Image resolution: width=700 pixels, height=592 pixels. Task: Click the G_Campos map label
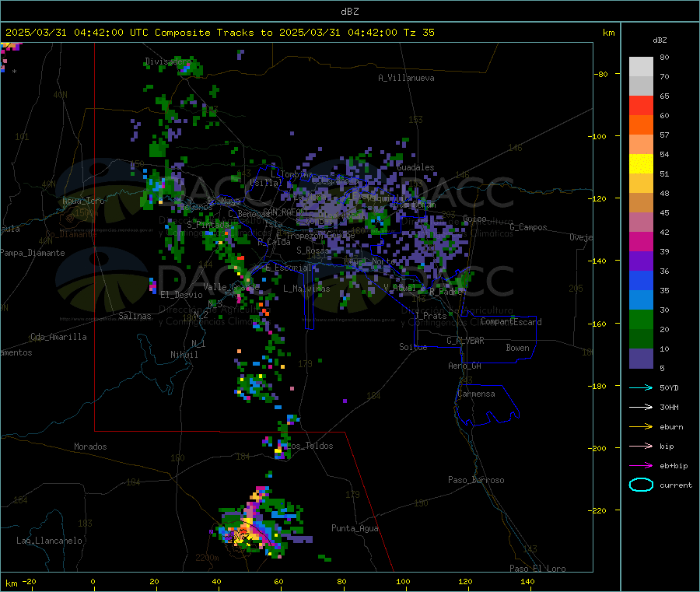click(x=528, y=227)
